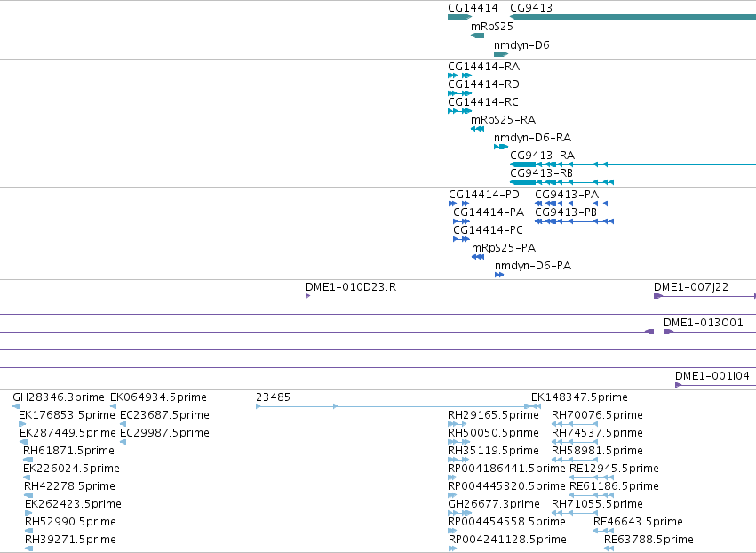
Task: Click the RH52990.5prime EST label
Action: click(x=71, y=523)
